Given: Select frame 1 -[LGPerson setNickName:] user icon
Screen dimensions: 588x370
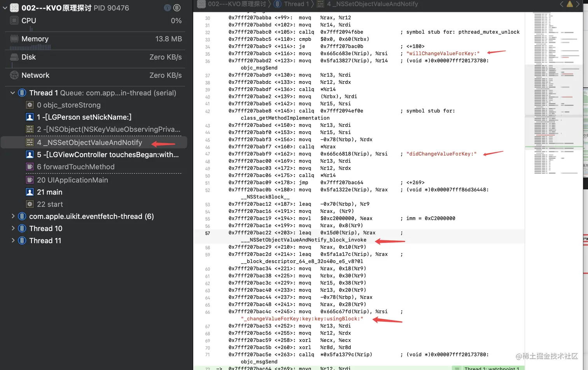Looking at the screenshot, I should 30,117.
